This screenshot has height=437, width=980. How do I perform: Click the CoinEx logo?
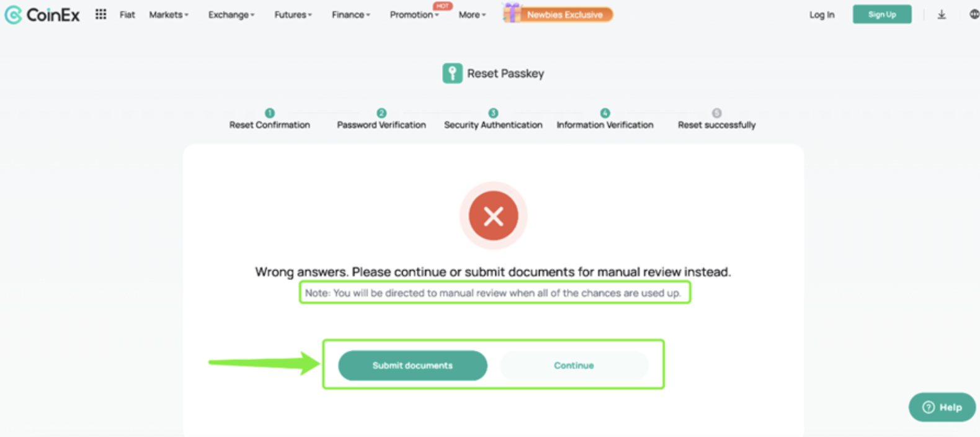pos(42,15)
